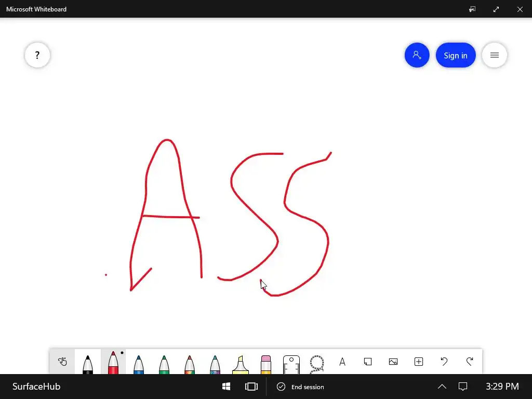
Task: Add a text box with the A tool
Action: point(342,362)
